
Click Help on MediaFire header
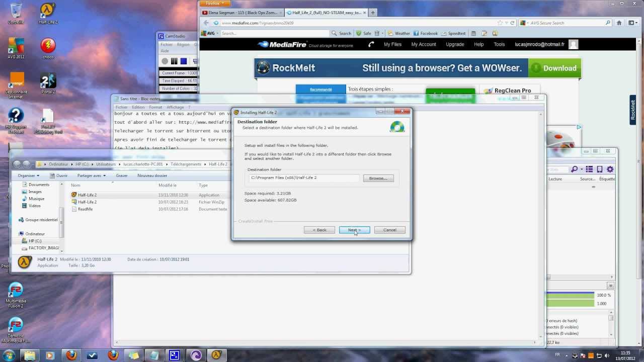[x=478, y=44]
